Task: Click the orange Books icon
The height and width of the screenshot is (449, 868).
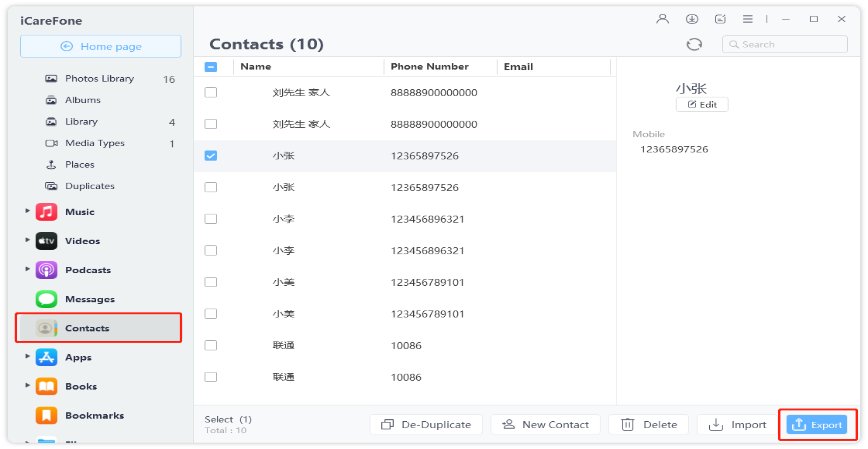Action: point(46,386)
